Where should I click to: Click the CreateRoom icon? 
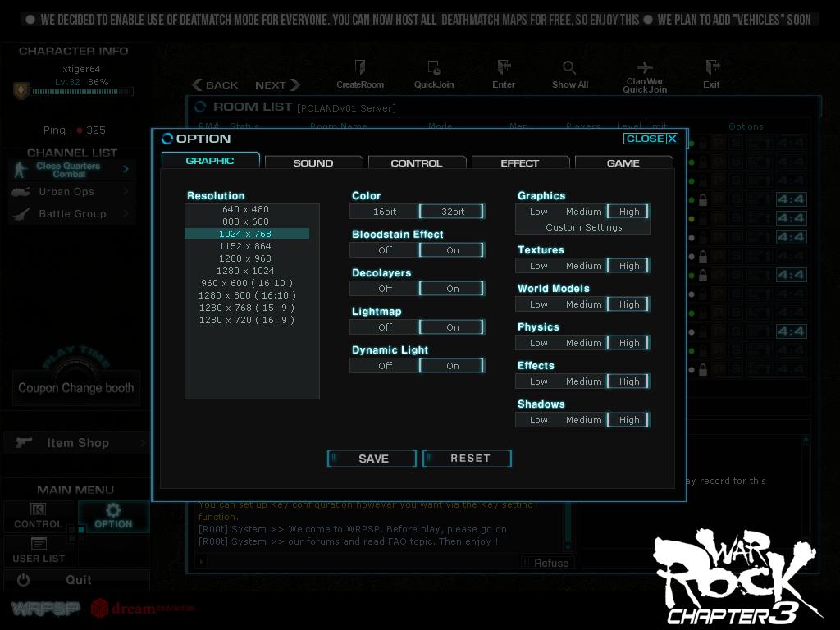[x=359, y=67]
